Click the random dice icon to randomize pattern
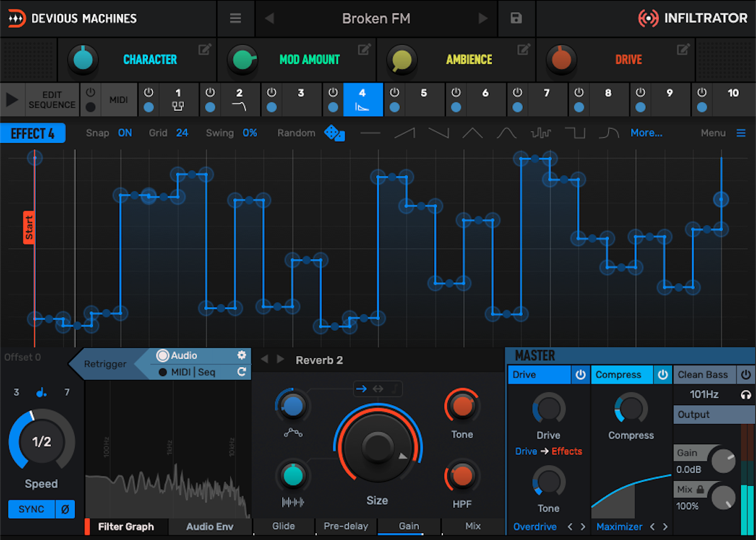756x540 pixels. pos(335,134)
